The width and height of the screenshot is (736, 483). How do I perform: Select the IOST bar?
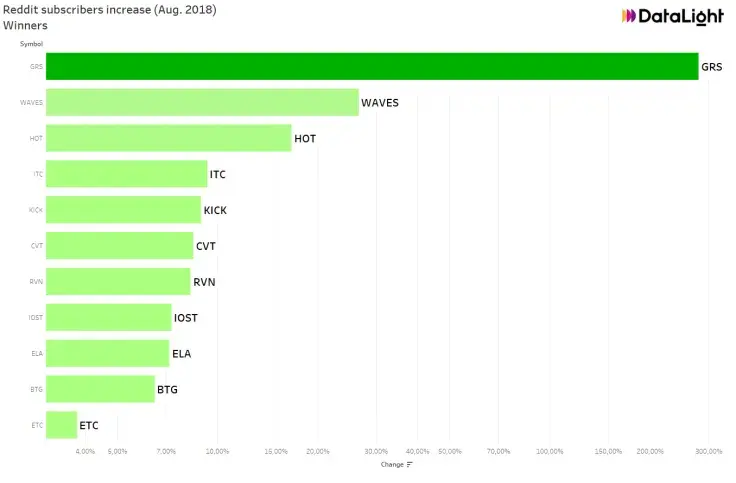[x=108, y=318]
